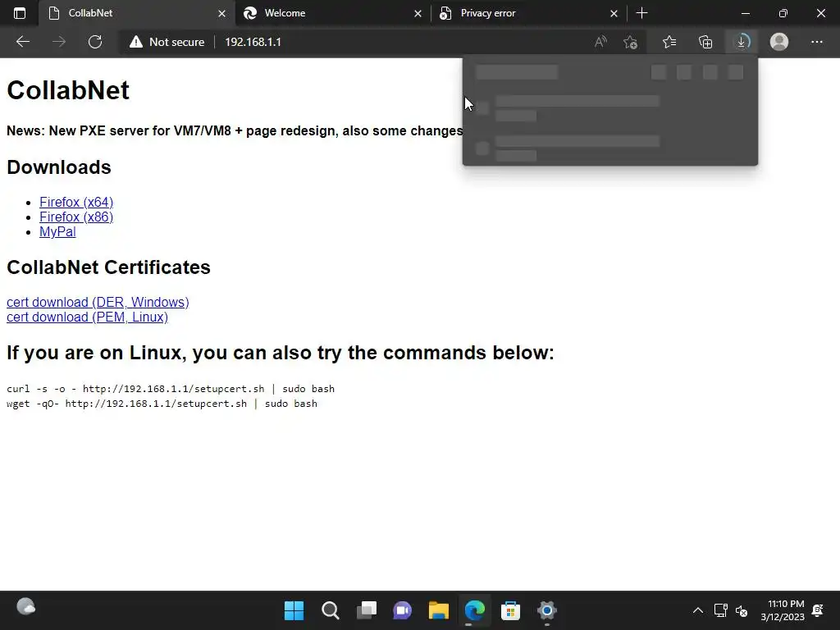Image resolution: width=840 pixels, height=630 pixels.
Task: Open the Windows Start menu
Action: pyautogui.click(x=294, y=610)
